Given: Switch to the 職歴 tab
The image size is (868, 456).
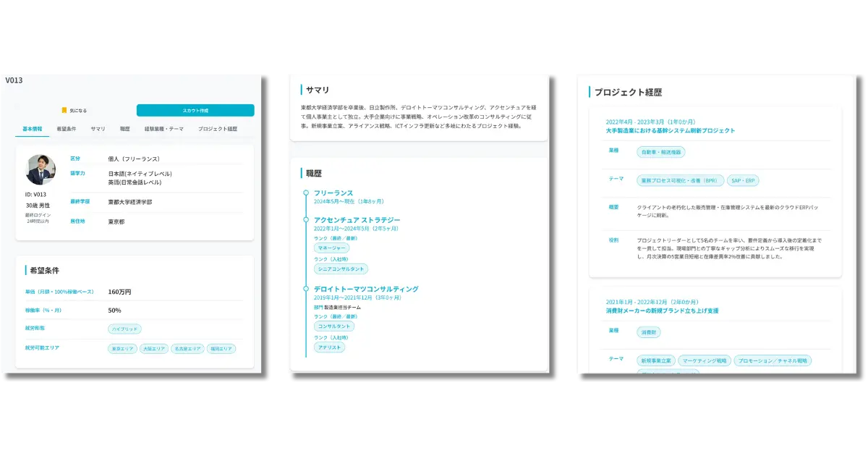Looking at the screenshot, I should (x=124, y=129).
